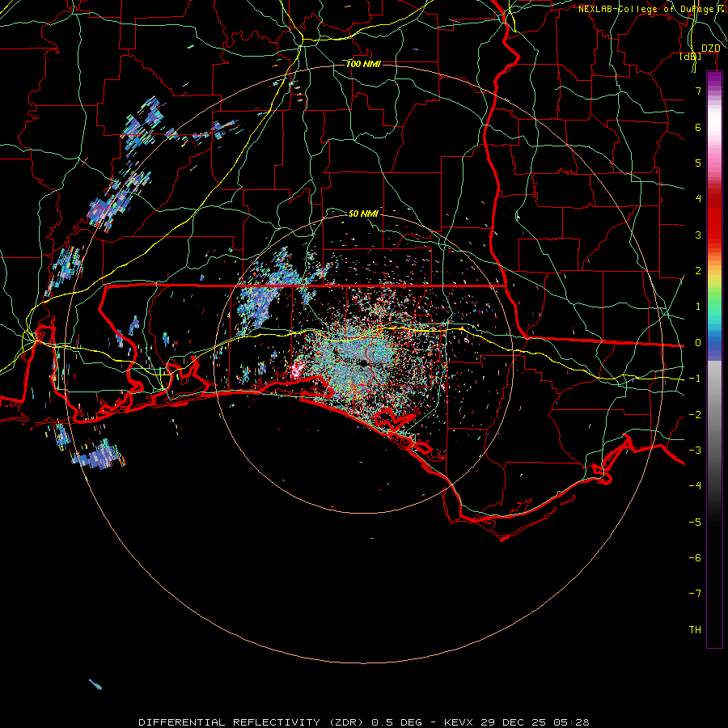
Task: Pick the -2 value on the color scale
Action: (695, 415)
